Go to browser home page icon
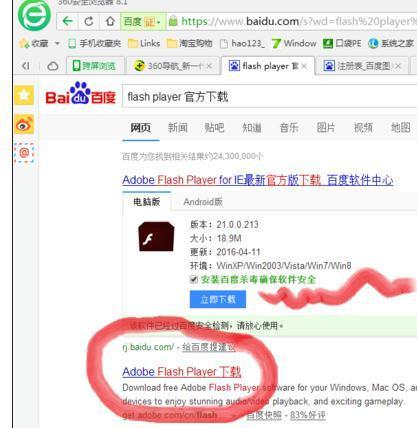This screenshot has height=428, width=417. [110, 22]
